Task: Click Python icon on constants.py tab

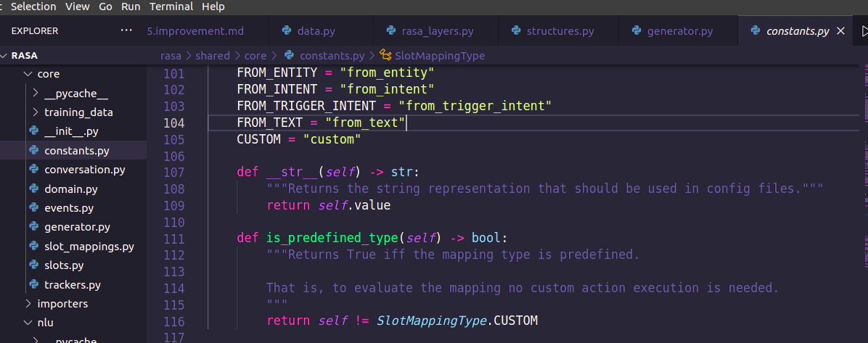Action: tap(756, 30)
